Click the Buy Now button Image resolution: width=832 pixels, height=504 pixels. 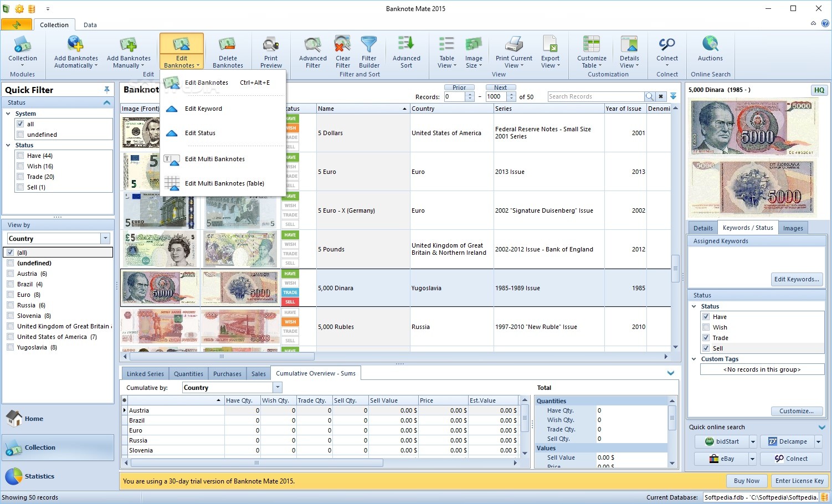(746, 481)
